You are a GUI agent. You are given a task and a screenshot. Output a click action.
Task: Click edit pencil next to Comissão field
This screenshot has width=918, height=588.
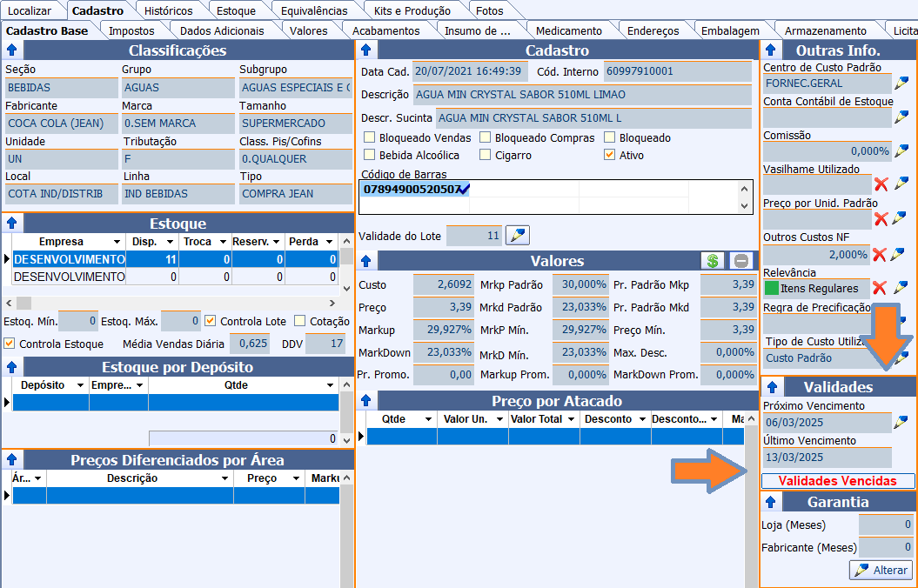(901, 150)
